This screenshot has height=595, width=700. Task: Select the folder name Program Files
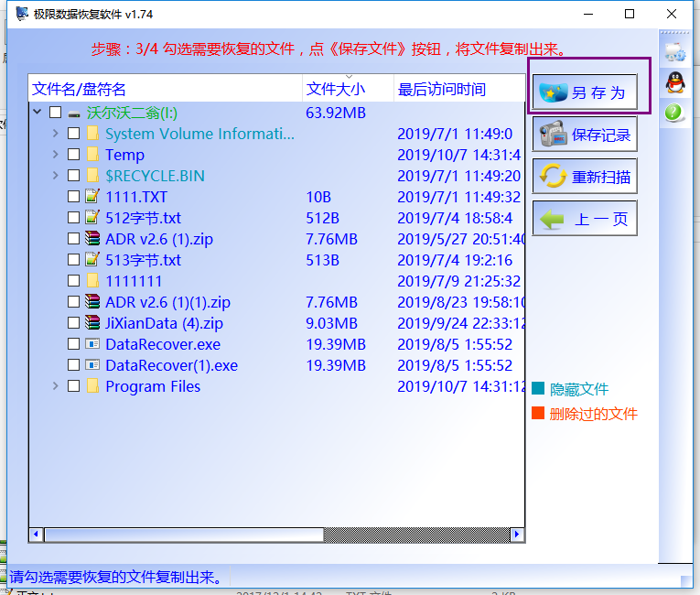tap(153, 386)
